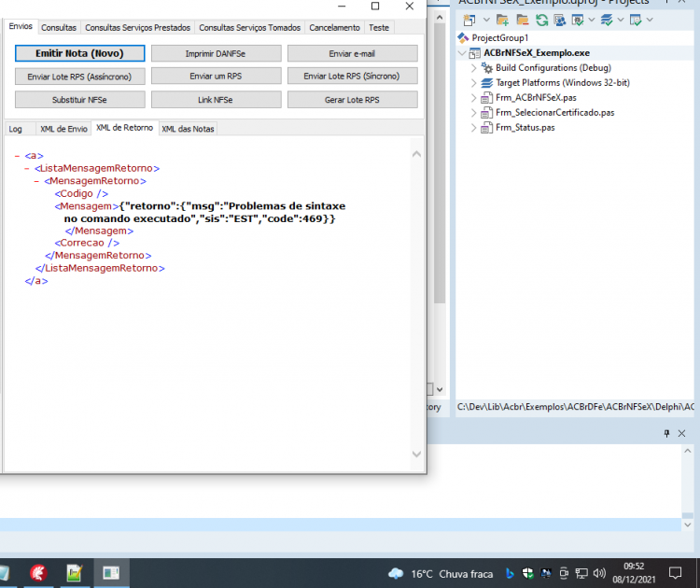Open the notification center icon on taskbar
The image size is (700, 588).
coord(675,573)
